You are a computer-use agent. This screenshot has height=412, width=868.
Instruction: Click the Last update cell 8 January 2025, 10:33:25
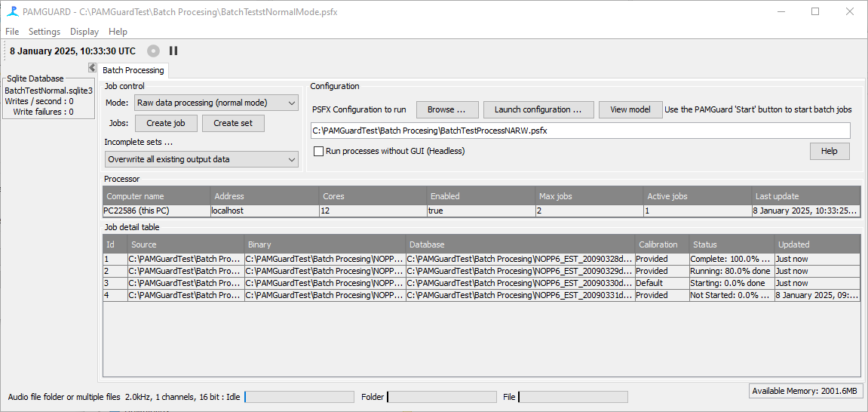(x=805, y=211)
